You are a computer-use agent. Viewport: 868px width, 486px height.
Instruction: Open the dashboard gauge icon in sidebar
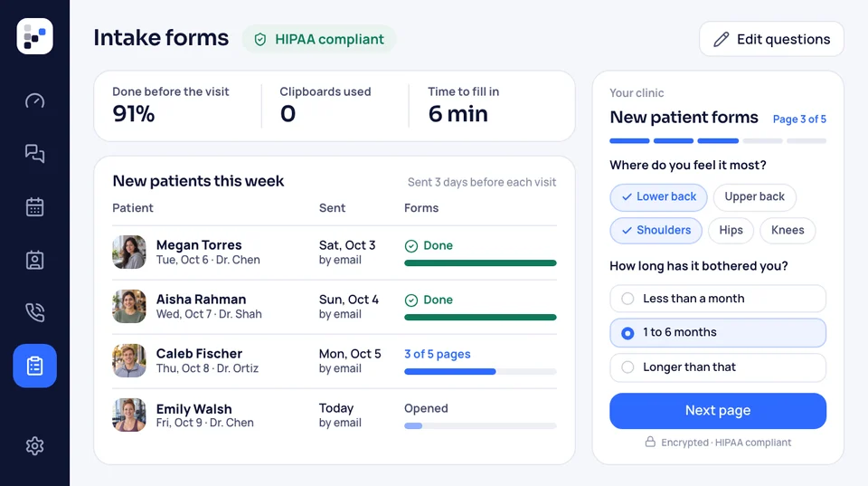(x=35, y=100)
